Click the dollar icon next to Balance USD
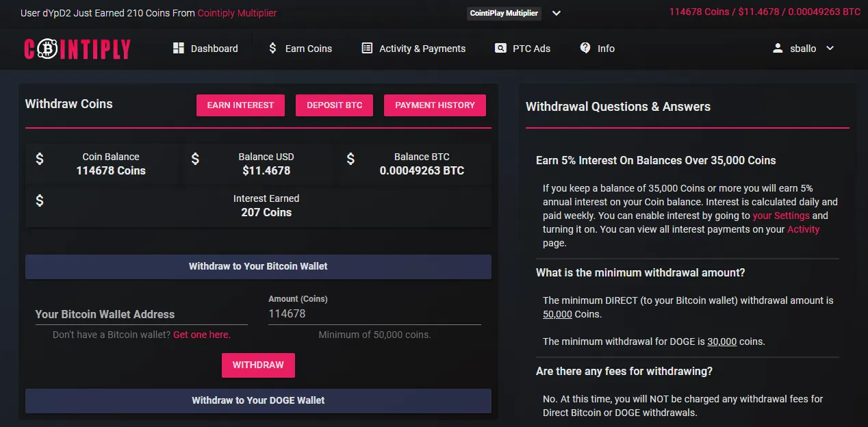868x427 pixels. tap(195, 159)
